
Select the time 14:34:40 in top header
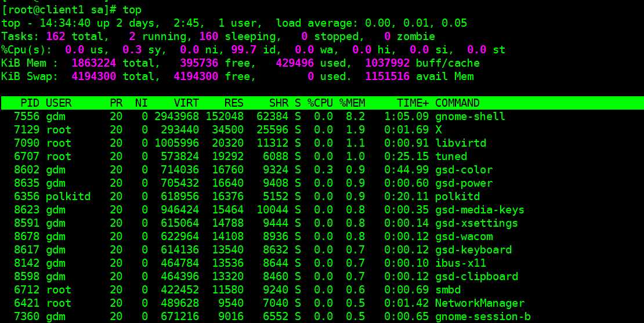coord(65,23)
